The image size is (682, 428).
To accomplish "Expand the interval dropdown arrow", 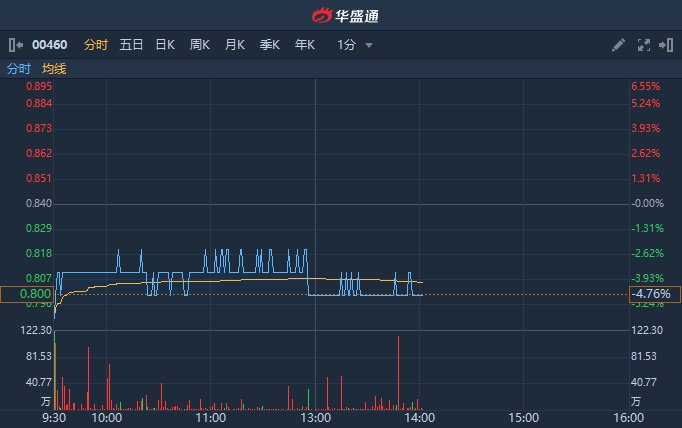I will (369, 45).
